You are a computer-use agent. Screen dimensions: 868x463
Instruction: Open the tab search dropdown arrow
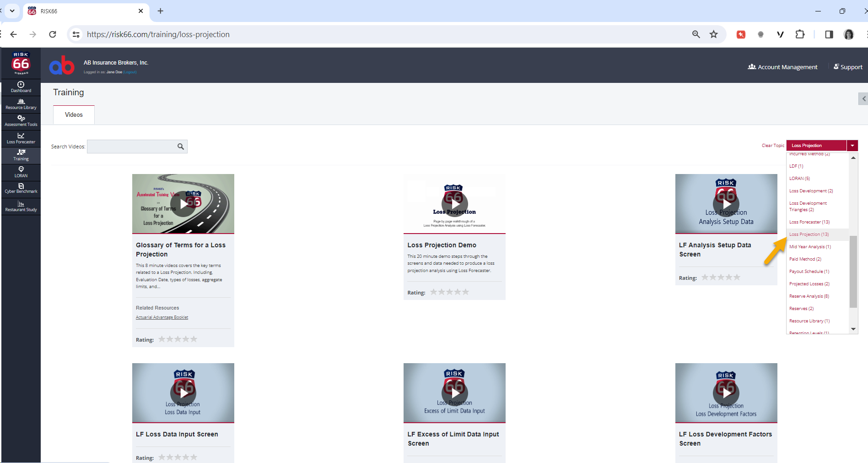pyautogui.click(x=12, y=11)
